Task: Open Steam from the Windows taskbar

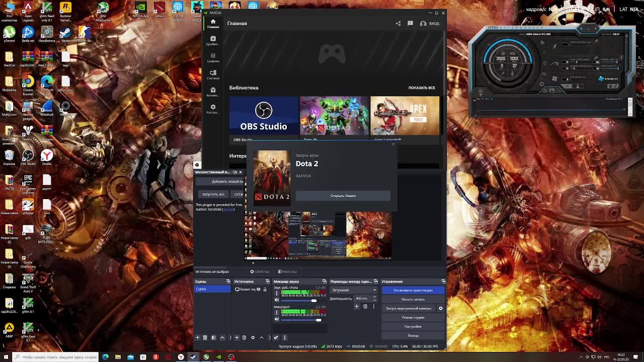Action: coord(193,357)
